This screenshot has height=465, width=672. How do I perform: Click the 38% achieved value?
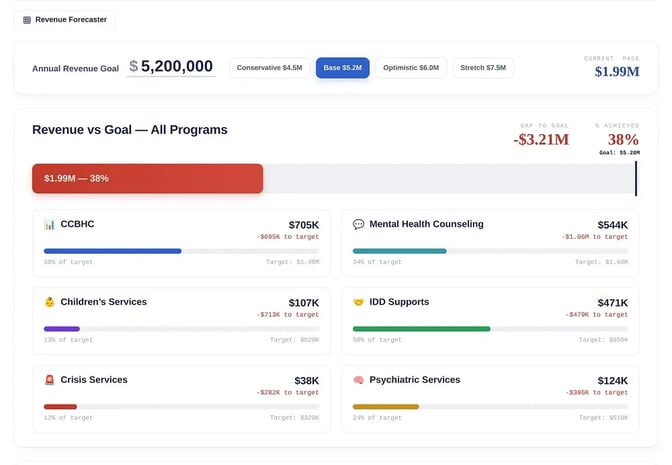(623, 140)
